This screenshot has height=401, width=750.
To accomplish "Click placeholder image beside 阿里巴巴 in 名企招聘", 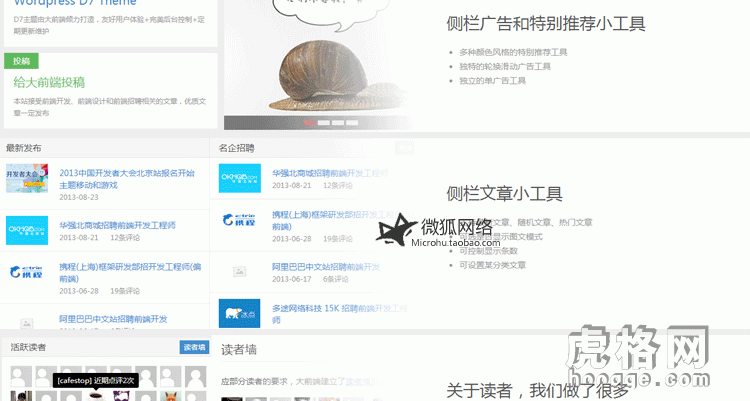I will click(239, 271).
